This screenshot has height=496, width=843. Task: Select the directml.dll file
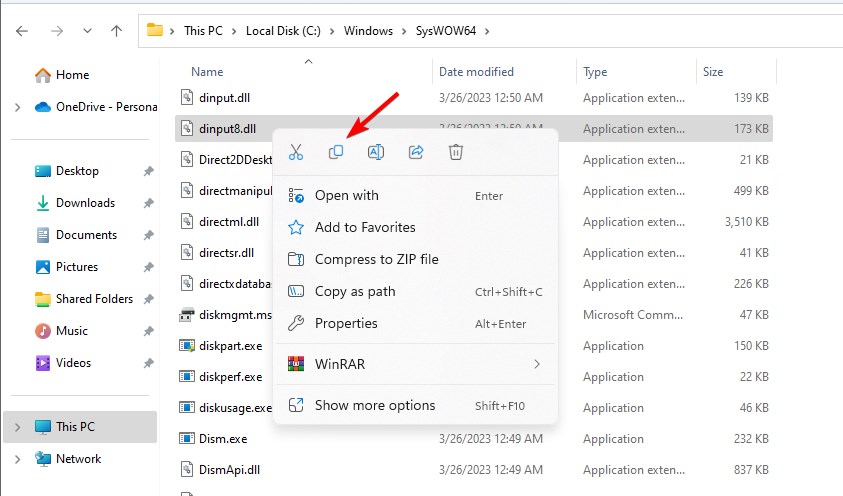pyautogui.click(x=229, y=222)
